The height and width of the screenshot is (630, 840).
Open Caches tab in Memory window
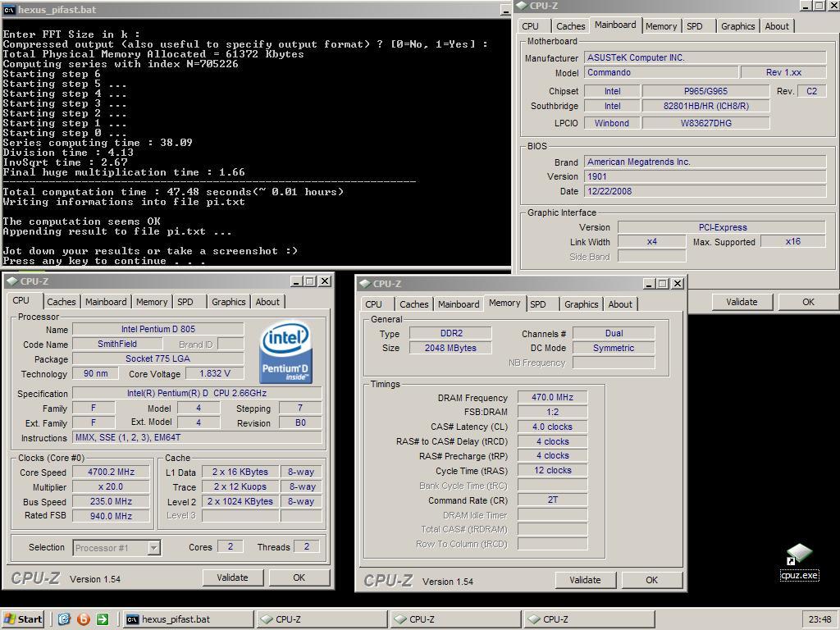[413, 304]
